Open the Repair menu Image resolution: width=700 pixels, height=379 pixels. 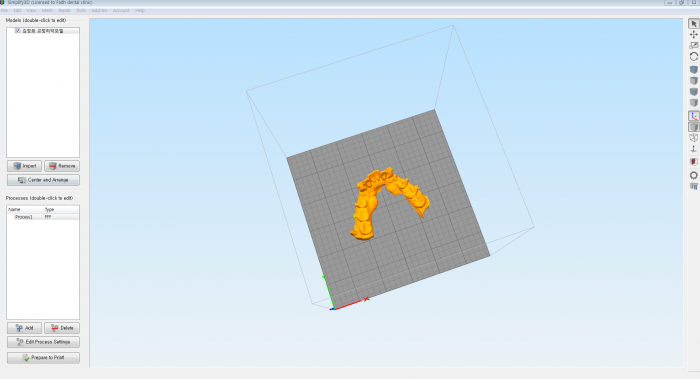[64, 10]
